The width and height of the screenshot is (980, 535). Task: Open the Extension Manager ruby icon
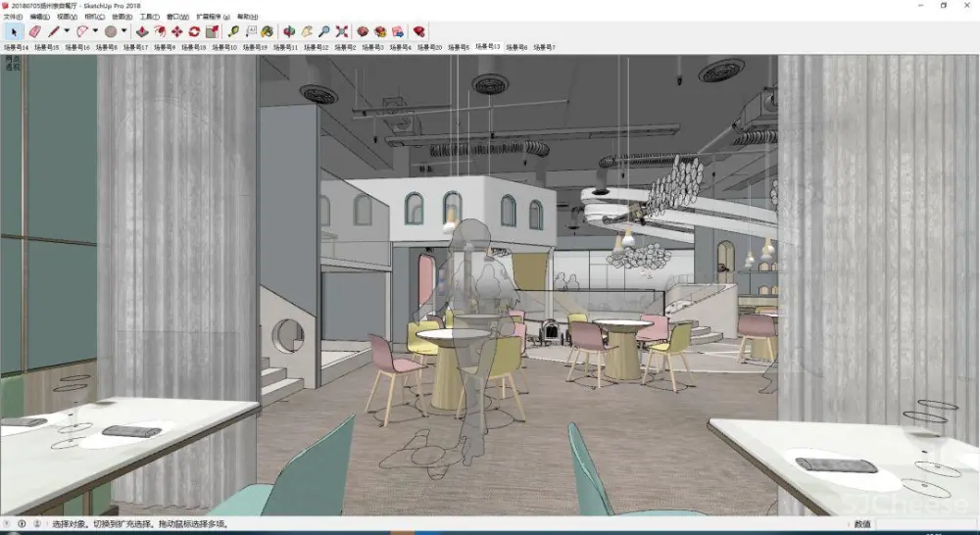point(419,31)
